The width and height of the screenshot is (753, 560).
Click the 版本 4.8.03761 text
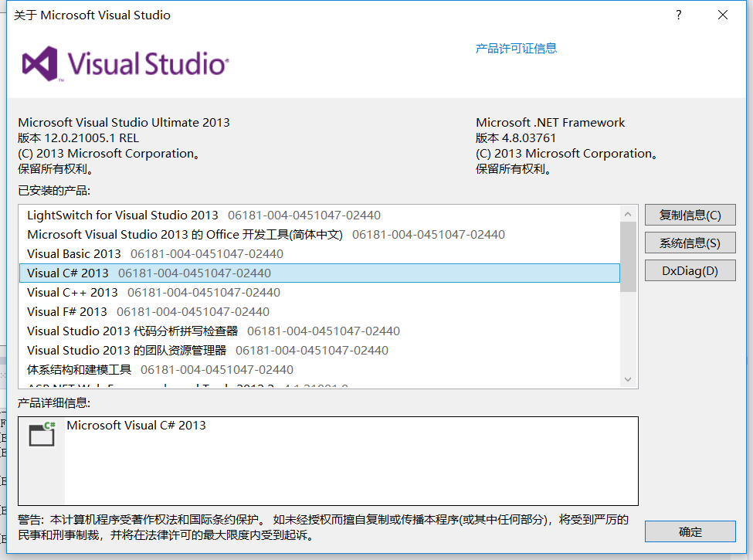click(515, 138)
